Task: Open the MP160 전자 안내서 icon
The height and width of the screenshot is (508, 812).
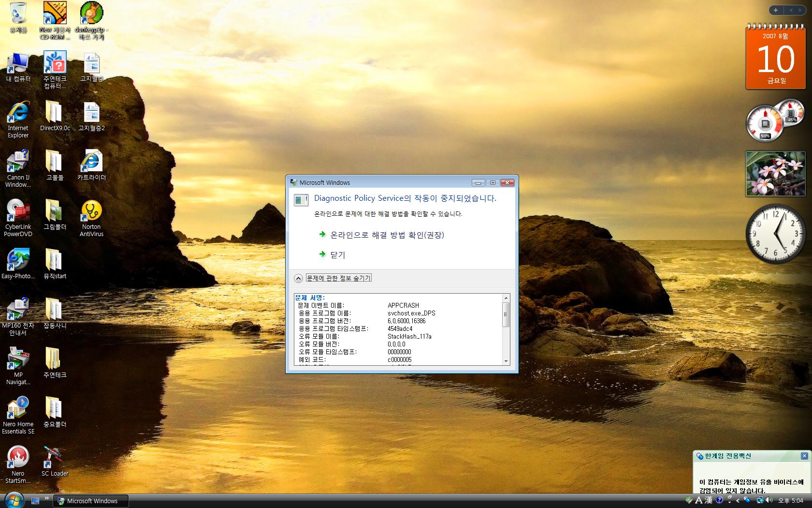Action: click(x=18, y=316)
